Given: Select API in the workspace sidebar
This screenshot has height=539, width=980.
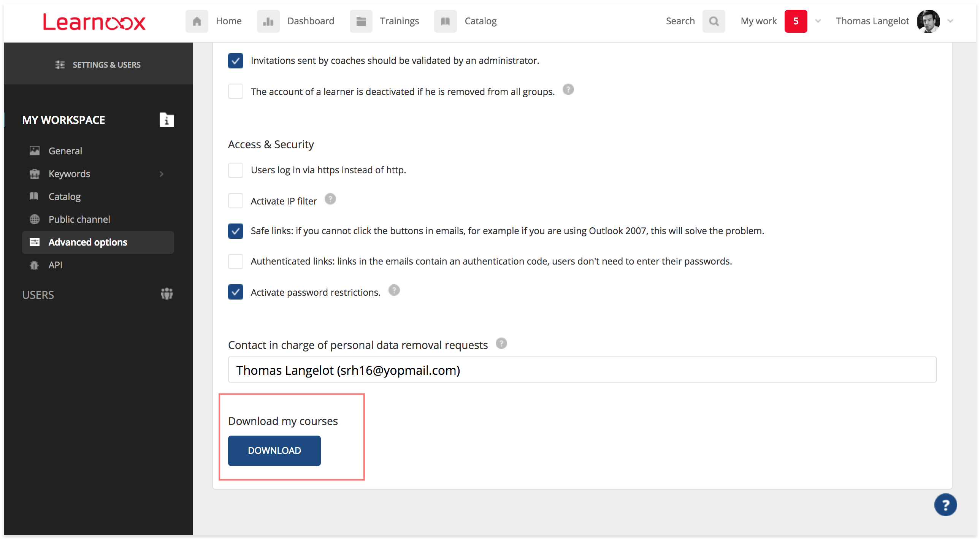Looking at the screenshot, I should 55,265.
